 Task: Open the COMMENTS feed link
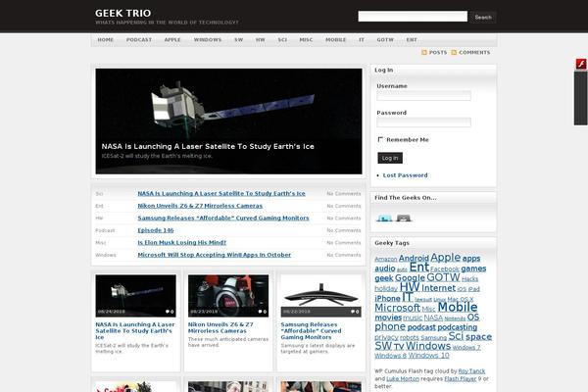(x=474, y=53)
